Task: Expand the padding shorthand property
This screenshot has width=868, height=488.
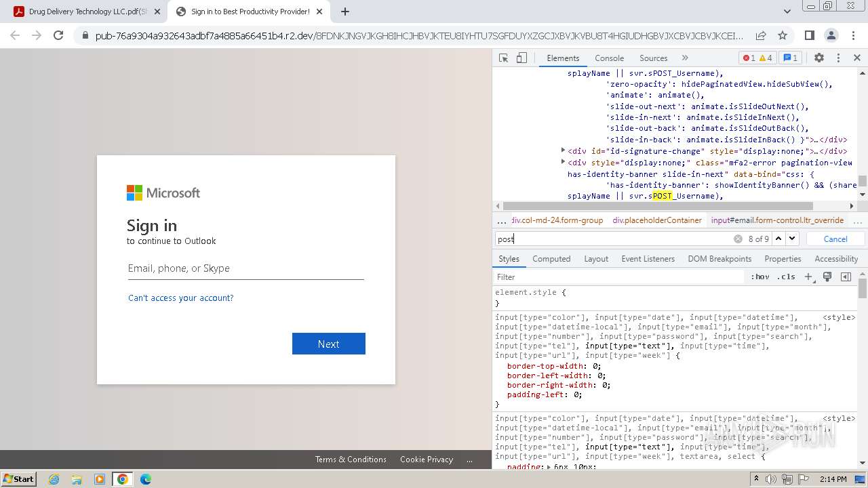Action: tap(549, 467)
